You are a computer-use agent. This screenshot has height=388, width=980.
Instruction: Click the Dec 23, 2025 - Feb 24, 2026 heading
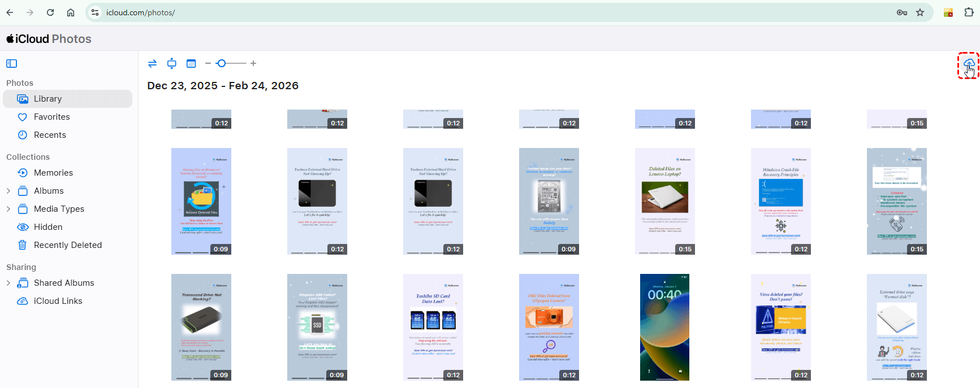coord(223,86)
